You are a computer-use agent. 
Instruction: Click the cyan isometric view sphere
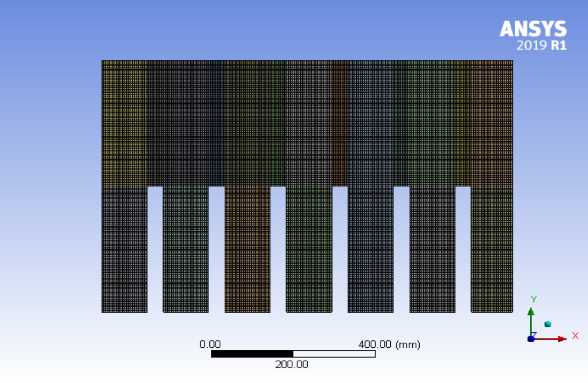click(x=548, y=324)
